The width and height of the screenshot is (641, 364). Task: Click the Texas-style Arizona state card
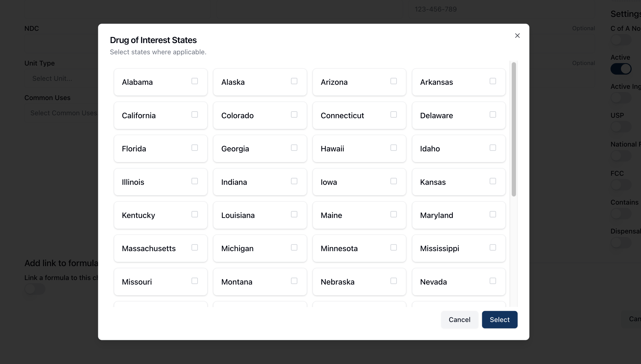(x=359, y=82)
